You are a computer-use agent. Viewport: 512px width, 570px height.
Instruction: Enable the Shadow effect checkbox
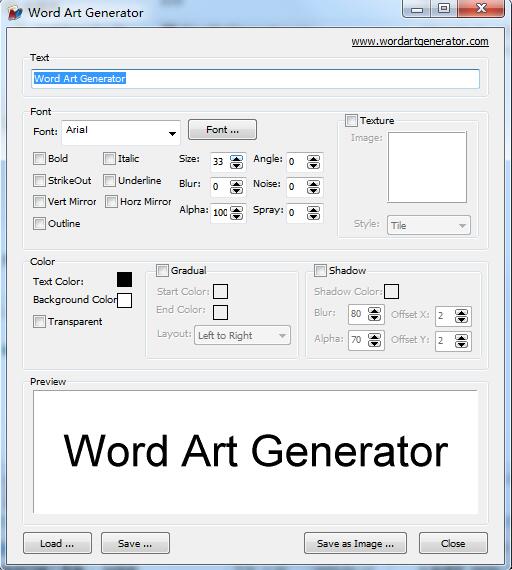tap(320, 270)
